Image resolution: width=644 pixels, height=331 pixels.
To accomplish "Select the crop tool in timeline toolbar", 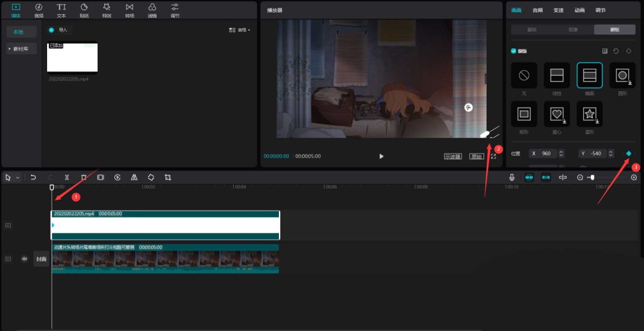I will point(168,178).
